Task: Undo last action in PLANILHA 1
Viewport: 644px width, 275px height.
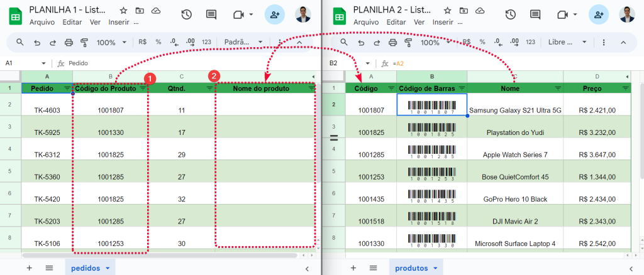Action: coord(37,42)
